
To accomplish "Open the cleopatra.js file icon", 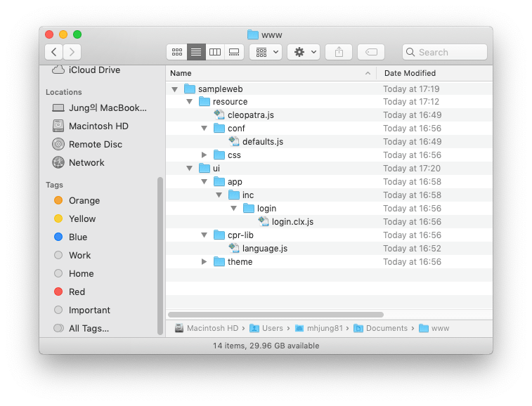I will (219, 115).
